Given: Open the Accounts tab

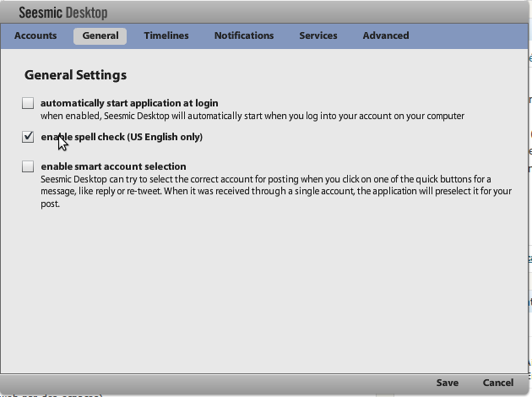Looking at the screenshot, I should (x=35, y=35).
